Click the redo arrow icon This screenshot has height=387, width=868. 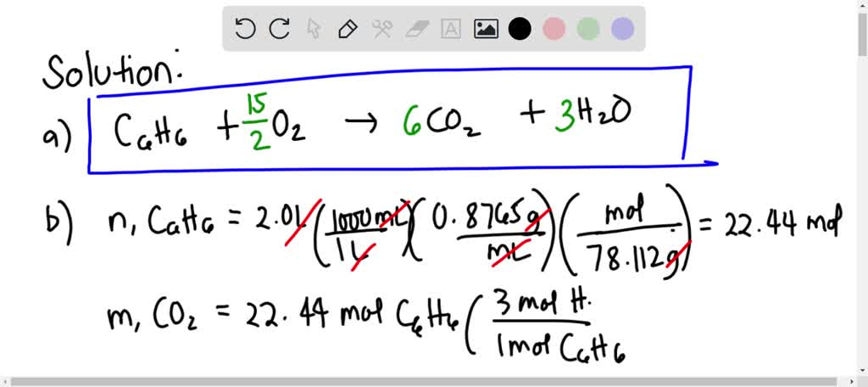tap(279, 29)
